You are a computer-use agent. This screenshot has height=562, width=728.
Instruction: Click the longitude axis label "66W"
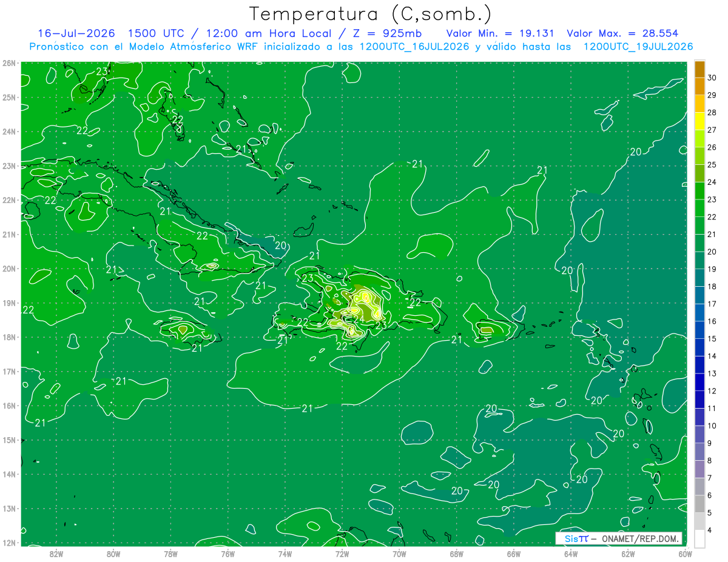[x=514, y=554]
